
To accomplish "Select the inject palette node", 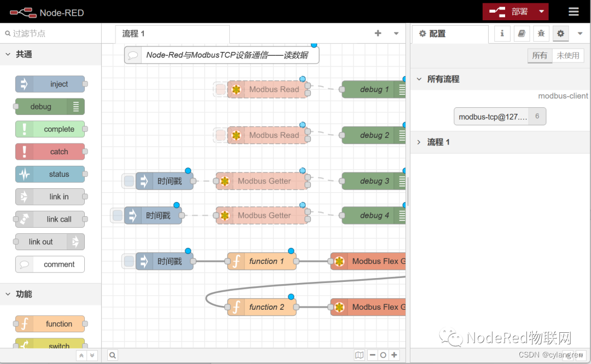I will [x=50, y=84].
